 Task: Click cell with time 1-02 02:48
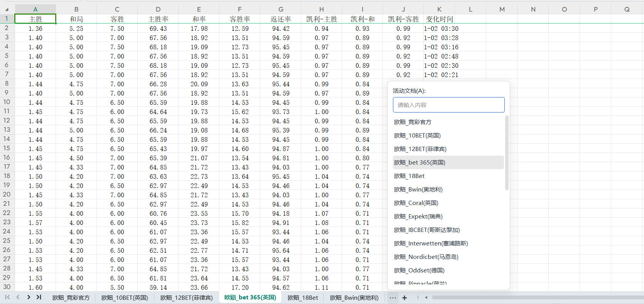[441, 56]
